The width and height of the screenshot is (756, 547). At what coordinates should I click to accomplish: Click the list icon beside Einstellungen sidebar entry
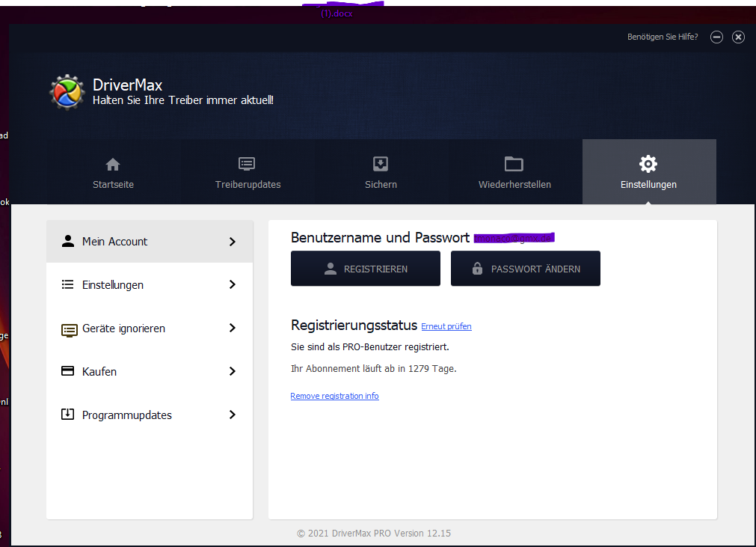click(x=68, y=284)
